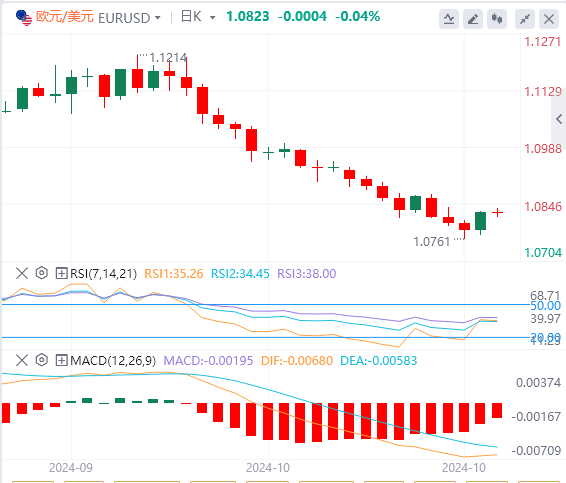
Task: Expand the side panel left chevron
Action: (x=559, y=119)
